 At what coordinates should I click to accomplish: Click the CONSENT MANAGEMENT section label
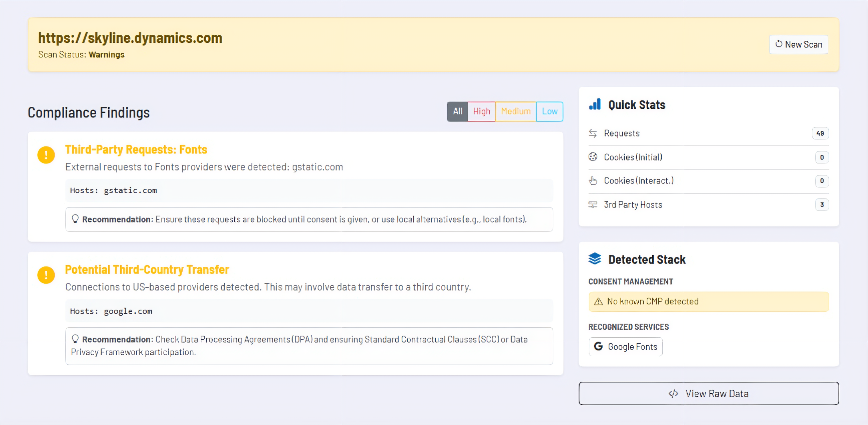pos(630,282)
